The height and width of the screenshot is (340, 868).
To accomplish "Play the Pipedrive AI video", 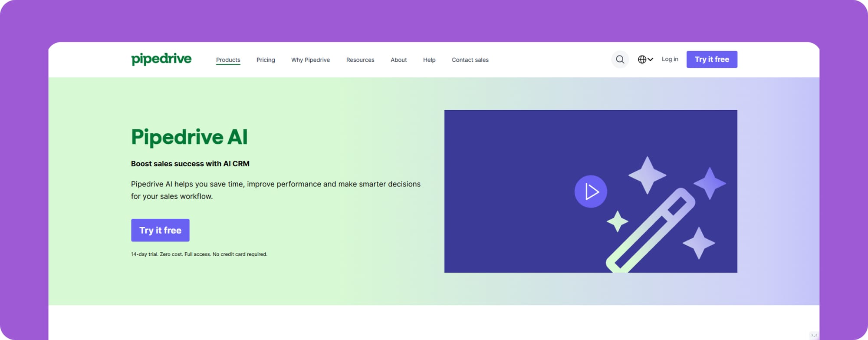I will tap(591, 191).
